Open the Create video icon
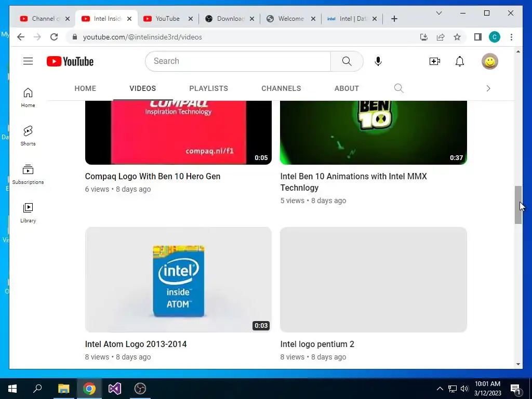532x399 pixels. [435, 61]
